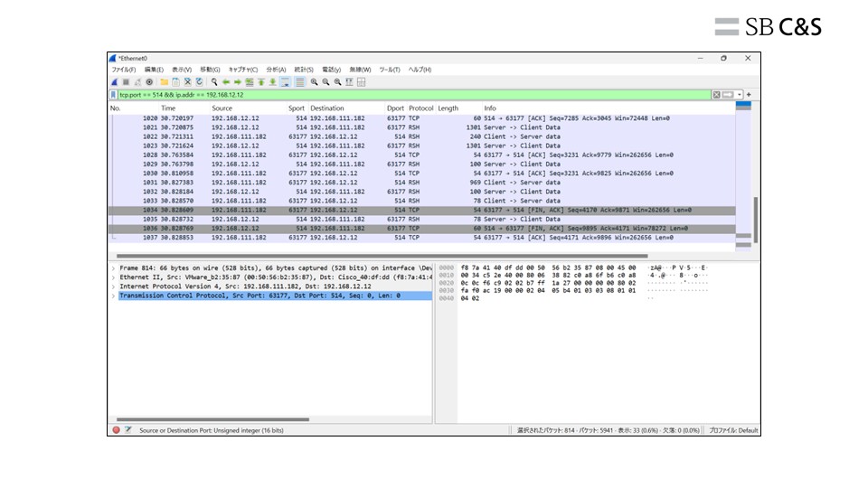Open the ファイル(F) menu
Screen dimensions: 868x488
(x=124, y=70)
